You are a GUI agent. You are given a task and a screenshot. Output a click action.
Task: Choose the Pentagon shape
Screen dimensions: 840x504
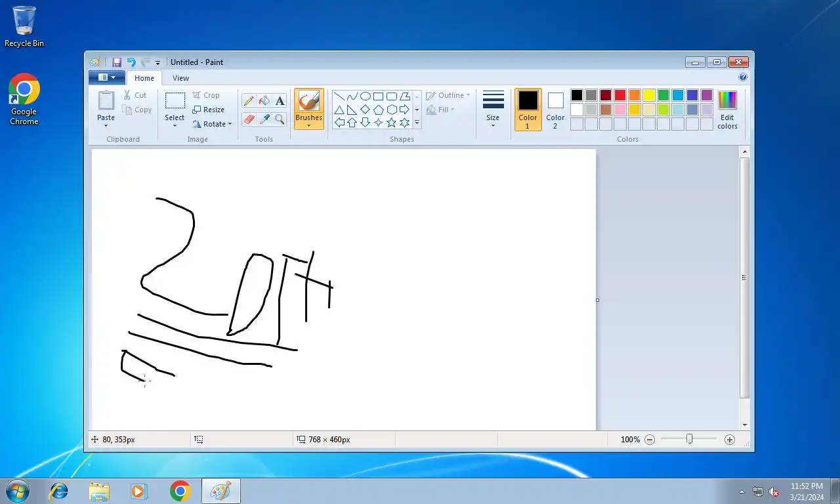(379, 110)
